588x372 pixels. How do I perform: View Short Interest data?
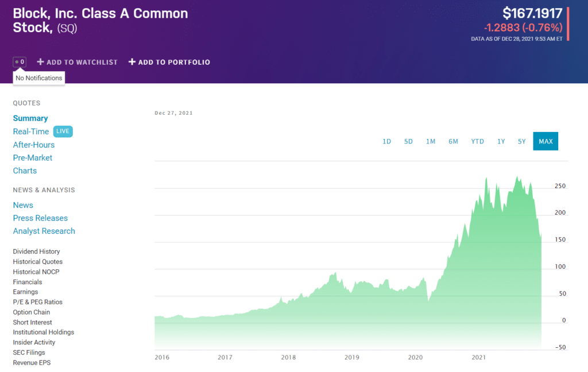click(33, 322)
